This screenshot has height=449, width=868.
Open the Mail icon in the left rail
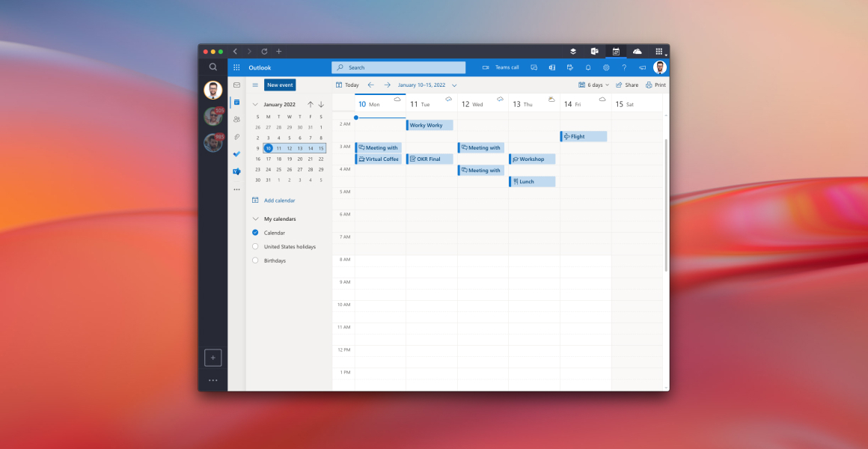coord(236,85)
